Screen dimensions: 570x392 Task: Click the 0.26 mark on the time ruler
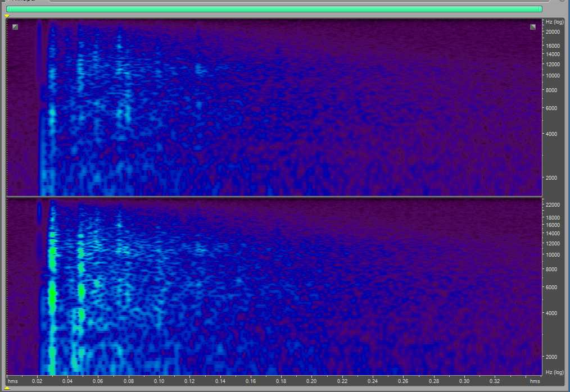403,381
